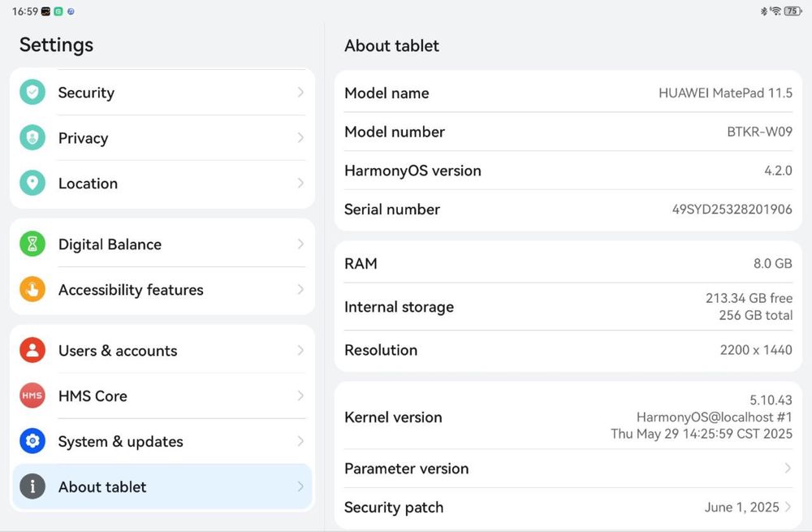Tap the Parameter version label

pyautogui.click(x=407, y=469)
